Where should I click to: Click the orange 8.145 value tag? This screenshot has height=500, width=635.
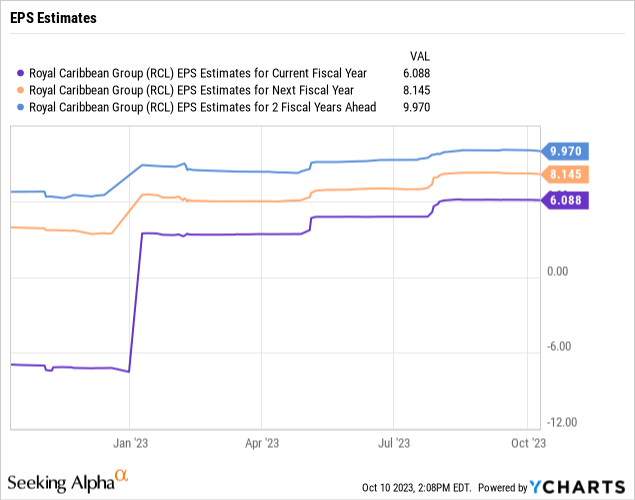tap(567, 175)
